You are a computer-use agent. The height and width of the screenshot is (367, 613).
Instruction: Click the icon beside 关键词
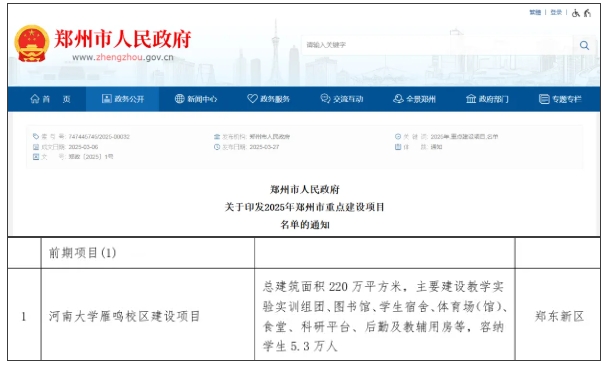398,136
